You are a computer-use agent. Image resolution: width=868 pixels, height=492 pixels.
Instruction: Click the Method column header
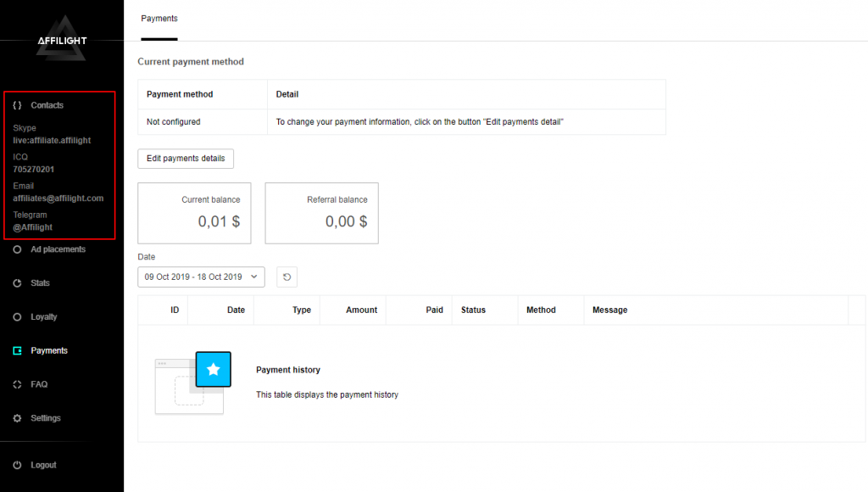pos(541,310)
